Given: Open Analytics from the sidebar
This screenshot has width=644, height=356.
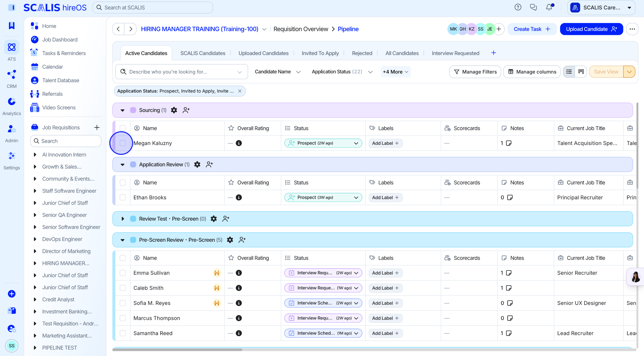Looking at the screenshot, I should tap(12, 106).
